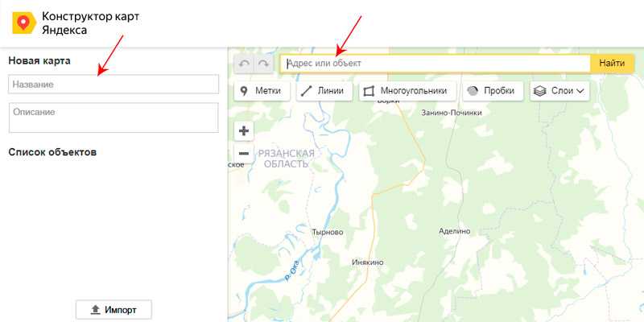Image resolution: width=644 pixels, height=322 pixels.
Task: Zoom in with the plus button
Action: 244,131
